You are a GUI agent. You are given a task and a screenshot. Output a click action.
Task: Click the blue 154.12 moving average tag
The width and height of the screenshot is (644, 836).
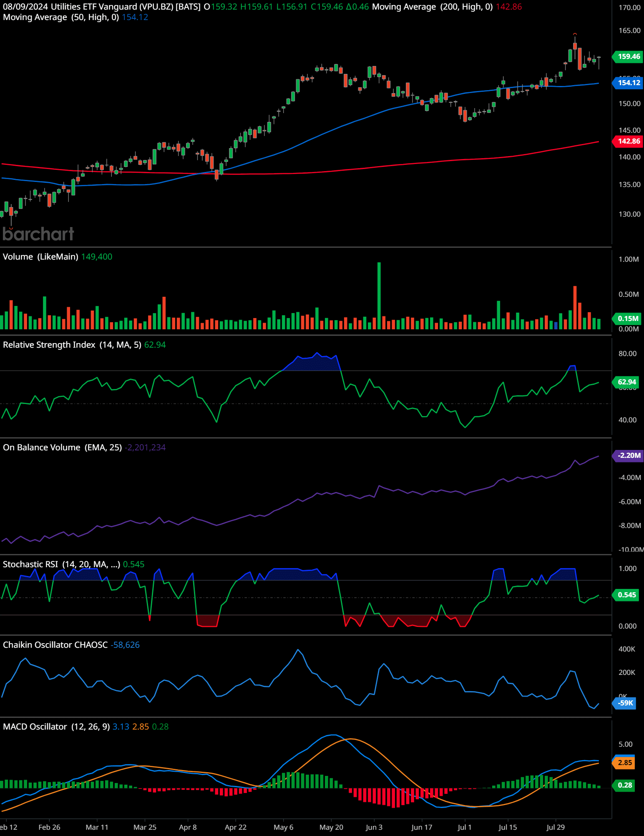point(628,83)
